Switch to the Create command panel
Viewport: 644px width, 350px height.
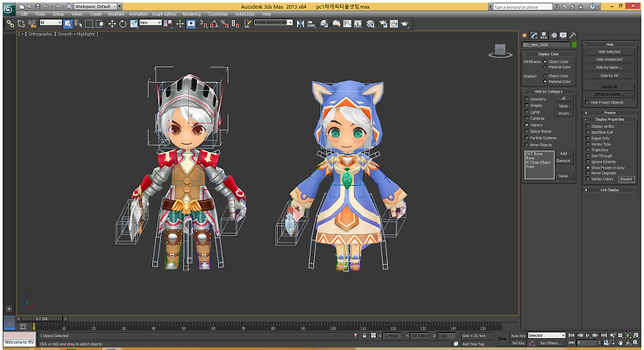point(525,35)
